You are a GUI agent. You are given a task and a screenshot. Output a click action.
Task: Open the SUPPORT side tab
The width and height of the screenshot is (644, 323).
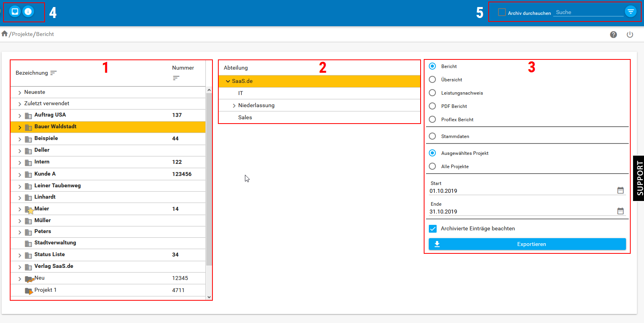point(639,178)
